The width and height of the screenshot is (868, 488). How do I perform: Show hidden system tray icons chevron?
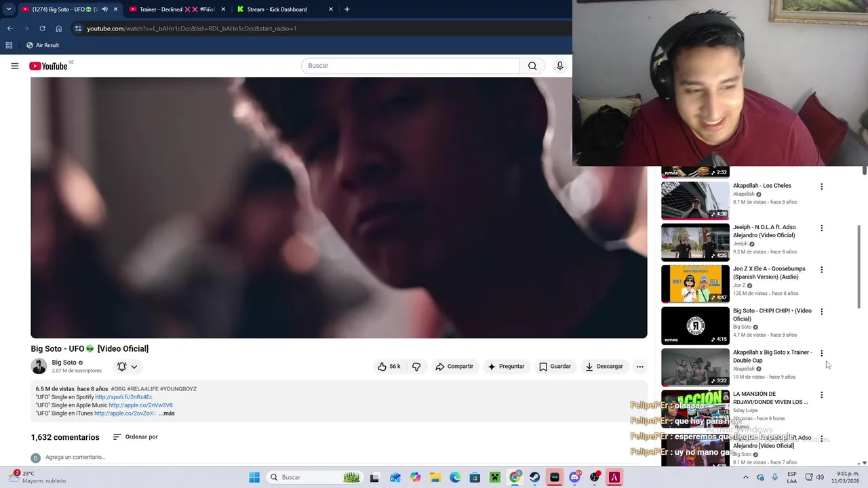745,477
